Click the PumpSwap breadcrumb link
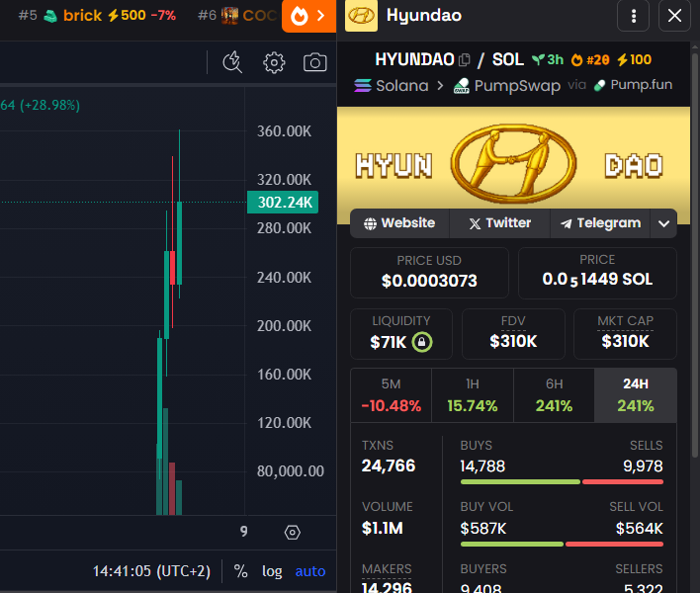The image size is (700, 593). coord(506,85)
